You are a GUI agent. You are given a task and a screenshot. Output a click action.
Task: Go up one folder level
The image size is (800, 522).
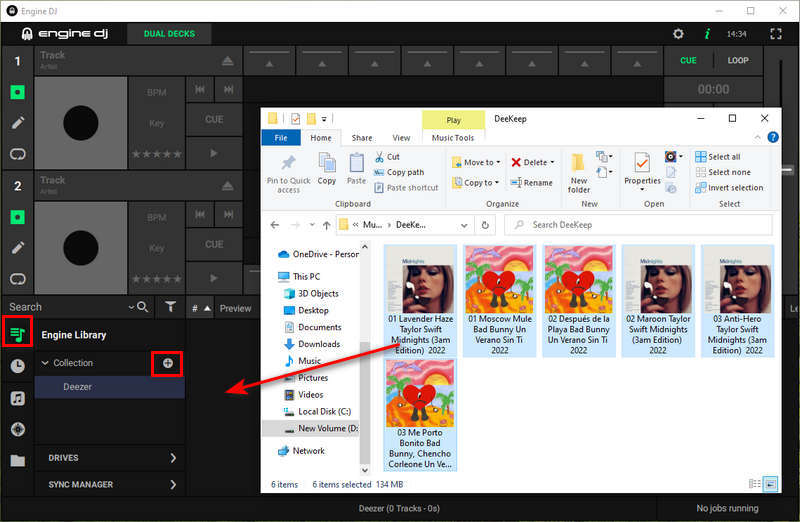coord(327,225)
